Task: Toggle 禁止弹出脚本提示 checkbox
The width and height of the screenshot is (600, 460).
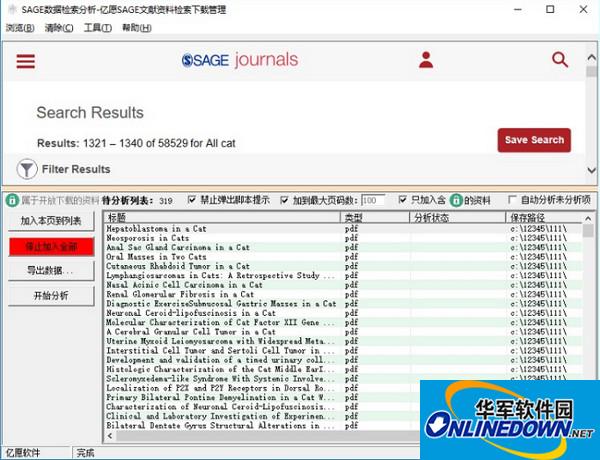Action: (x=192, y=200)
